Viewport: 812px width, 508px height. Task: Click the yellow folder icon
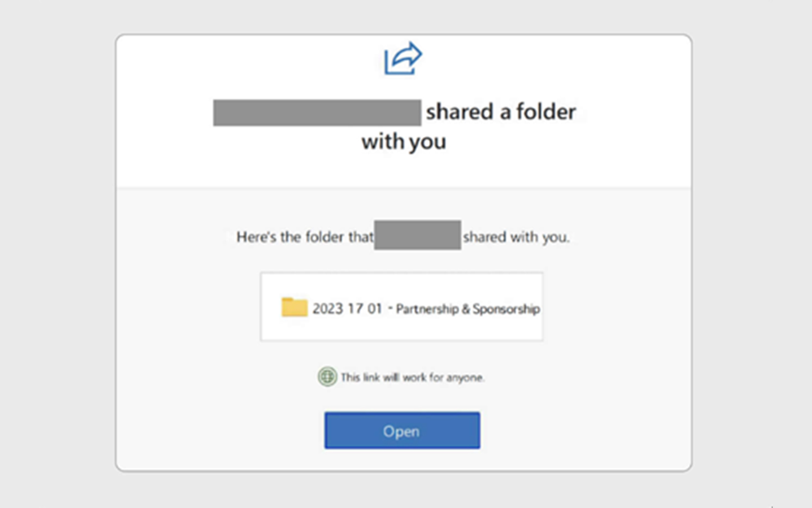pyautogui.click(x=294, y=307)
